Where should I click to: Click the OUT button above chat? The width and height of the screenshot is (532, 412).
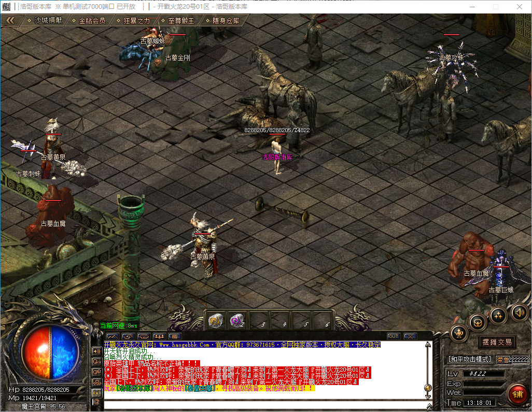pos(394,336)
